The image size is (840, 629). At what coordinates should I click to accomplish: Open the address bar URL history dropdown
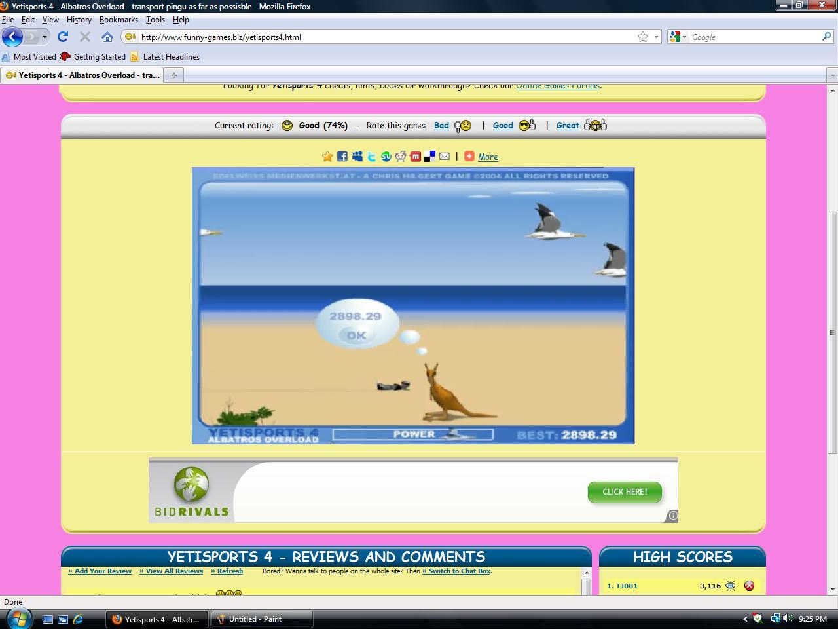[x=656, y=37]
